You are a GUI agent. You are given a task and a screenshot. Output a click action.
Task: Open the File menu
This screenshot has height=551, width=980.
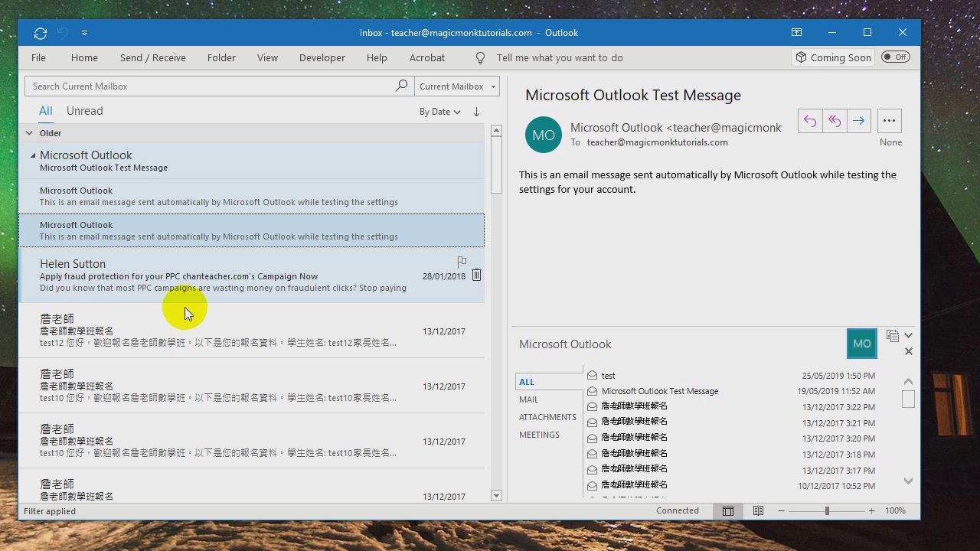38,57
